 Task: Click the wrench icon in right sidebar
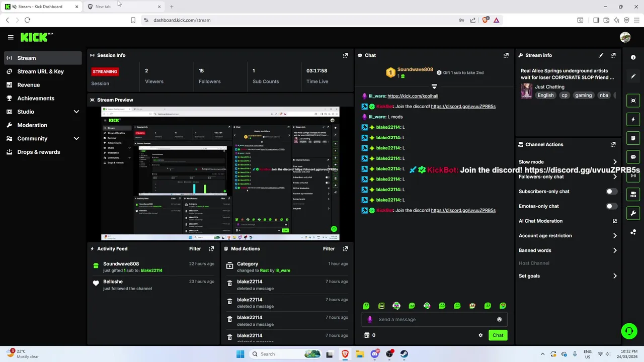click(633, 213)
